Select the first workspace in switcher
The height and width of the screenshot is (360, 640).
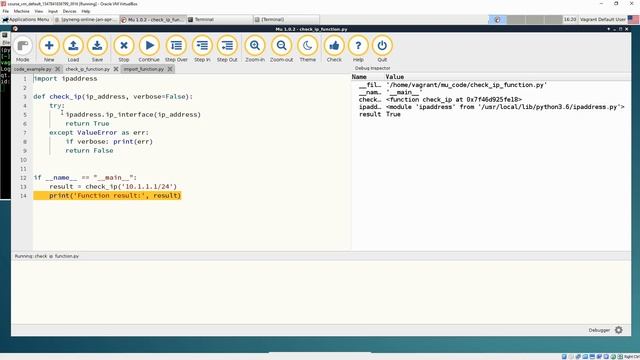click(x=498, y=19)
